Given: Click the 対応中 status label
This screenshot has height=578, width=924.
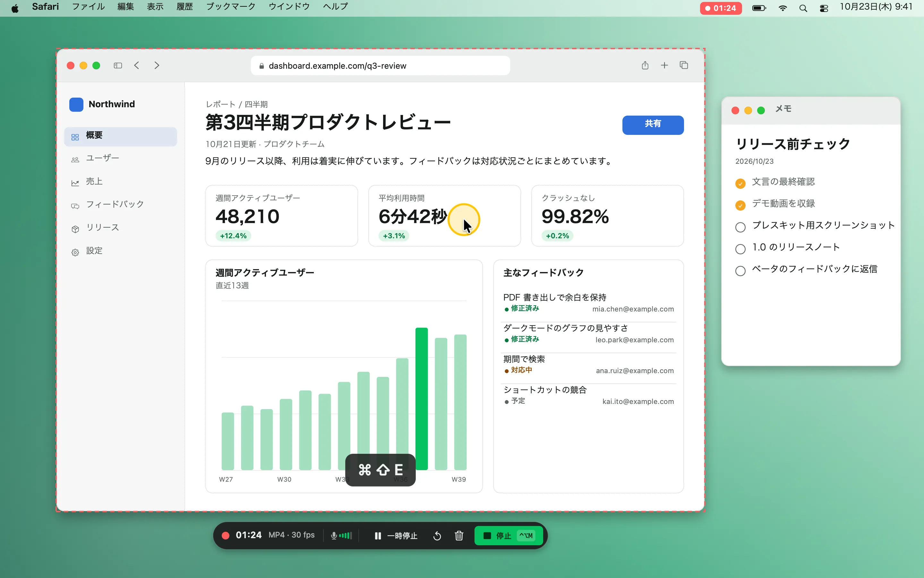Looking at the screenshot, I should [x=521, y=370].
